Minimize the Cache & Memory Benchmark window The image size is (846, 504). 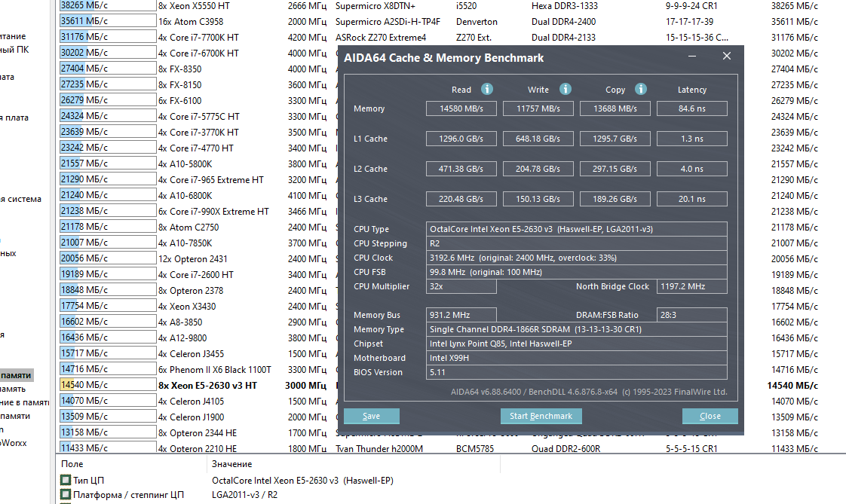[692, 56]
